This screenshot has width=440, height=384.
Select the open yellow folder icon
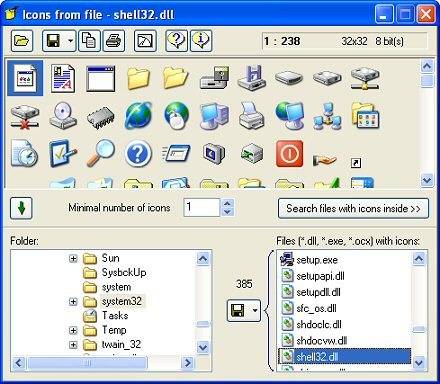pyautogui.click(x=176, y=78)
